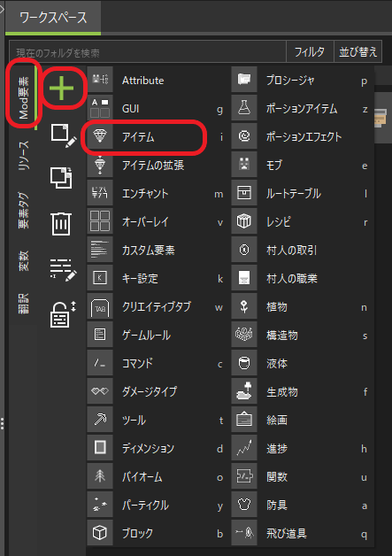Image resolution: width=392 pixels, height=556 pixels.
Task: Choose the ダメージタイプ hearts icon
Action: tap(100, 391)
